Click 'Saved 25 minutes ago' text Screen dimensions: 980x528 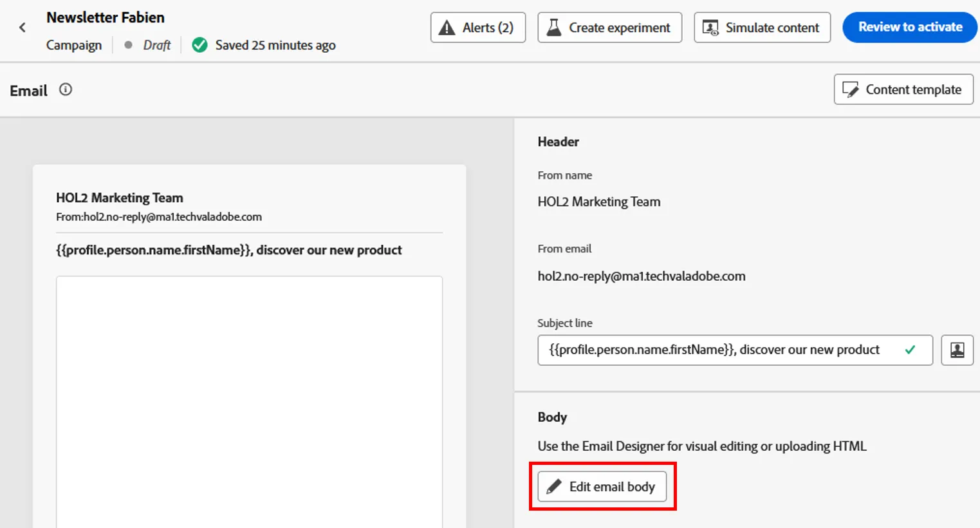click(x=275, y=45)
